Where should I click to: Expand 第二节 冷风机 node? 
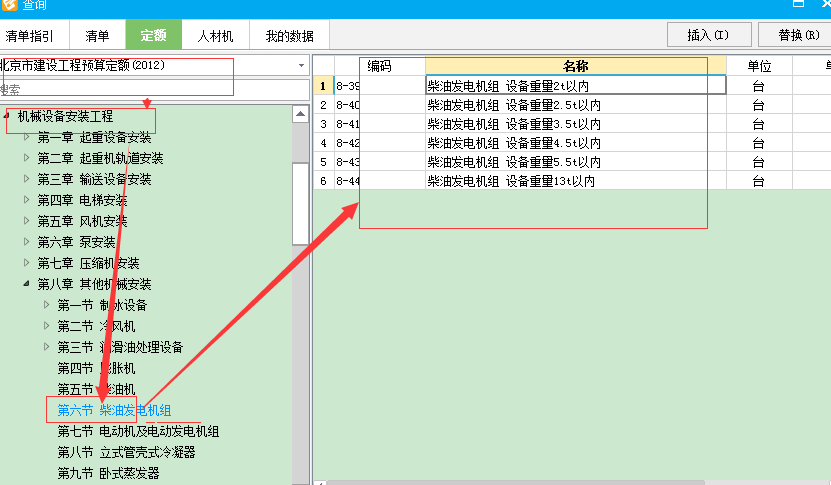[x=47, y=325]
